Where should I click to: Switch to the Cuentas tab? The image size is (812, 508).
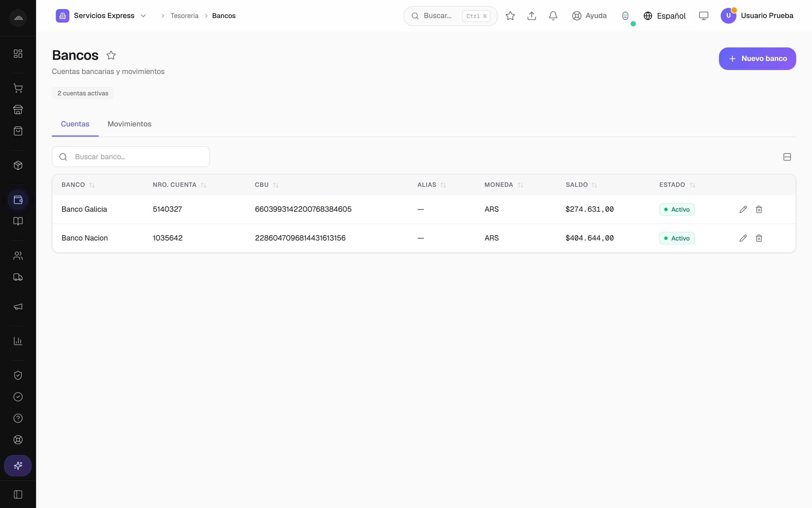pos(75,124)
